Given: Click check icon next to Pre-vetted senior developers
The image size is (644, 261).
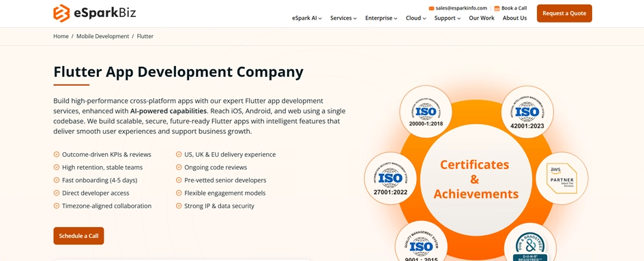Looking at the screenshot, I should [x=179, y=180].
